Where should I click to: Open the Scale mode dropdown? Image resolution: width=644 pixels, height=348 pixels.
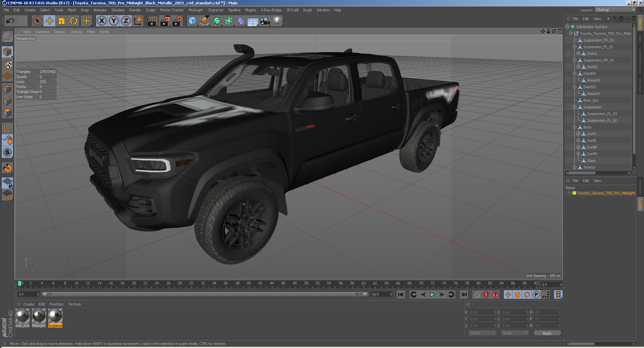tap(514, 333)
